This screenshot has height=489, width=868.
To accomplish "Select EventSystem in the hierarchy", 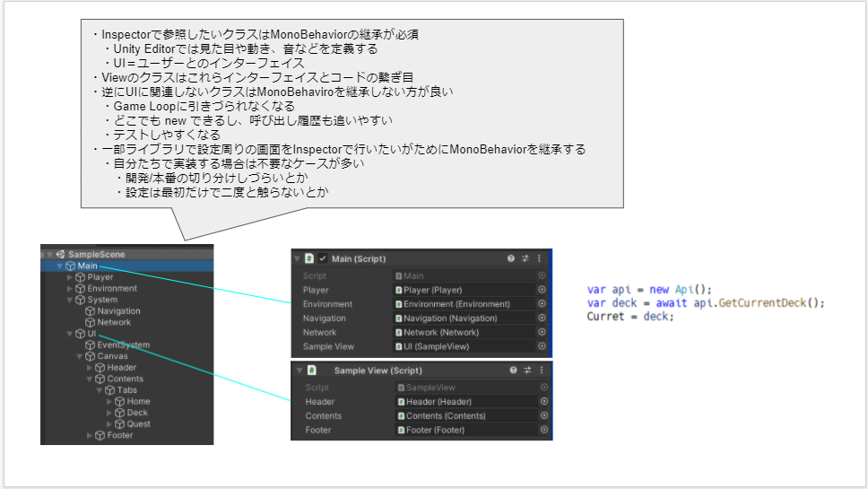I will pyautogui.click(x=124, y=345).
